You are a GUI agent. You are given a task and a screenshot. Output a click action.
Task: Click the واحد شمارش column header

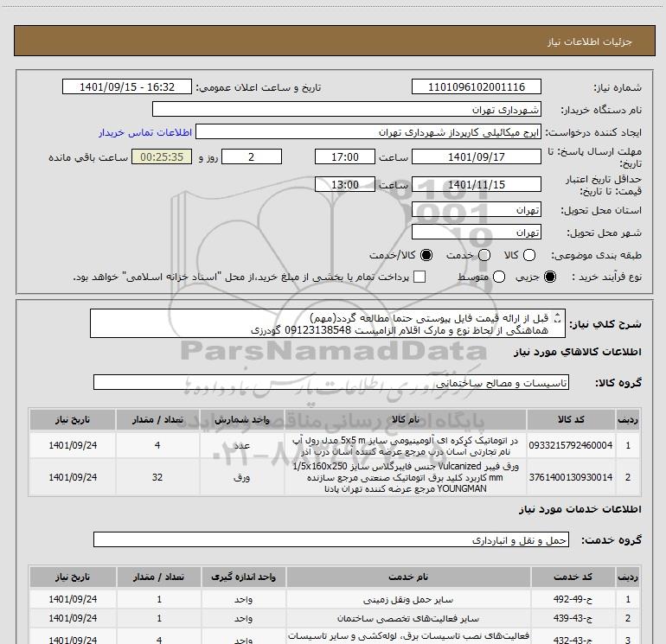[241, 419]
